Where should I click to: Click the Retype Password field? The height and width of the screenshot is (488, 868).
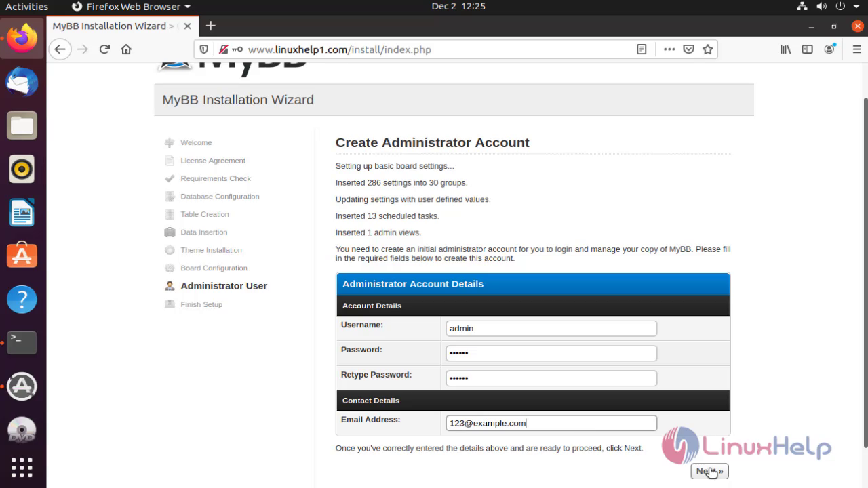tap(551, 378)
